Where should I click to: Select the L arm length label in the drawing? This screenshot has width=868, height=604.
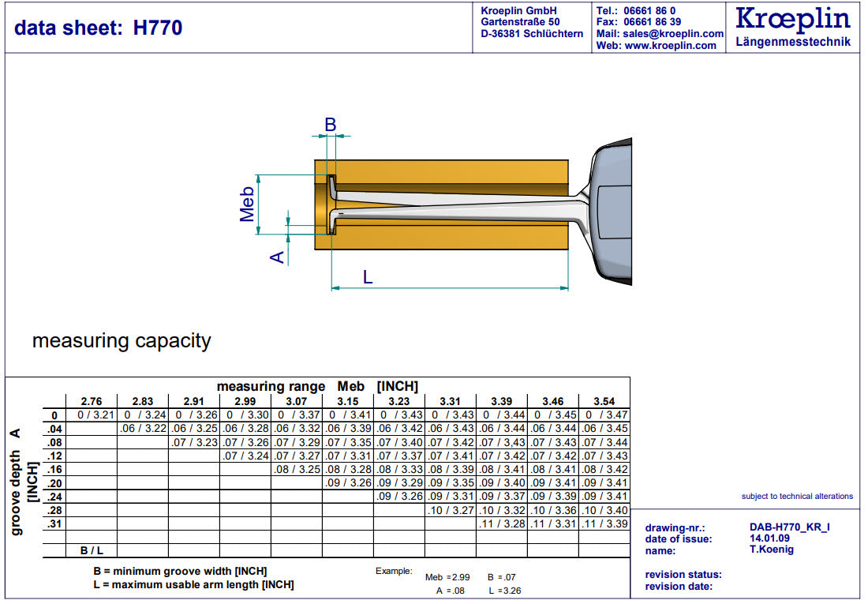tap(368, 277)
